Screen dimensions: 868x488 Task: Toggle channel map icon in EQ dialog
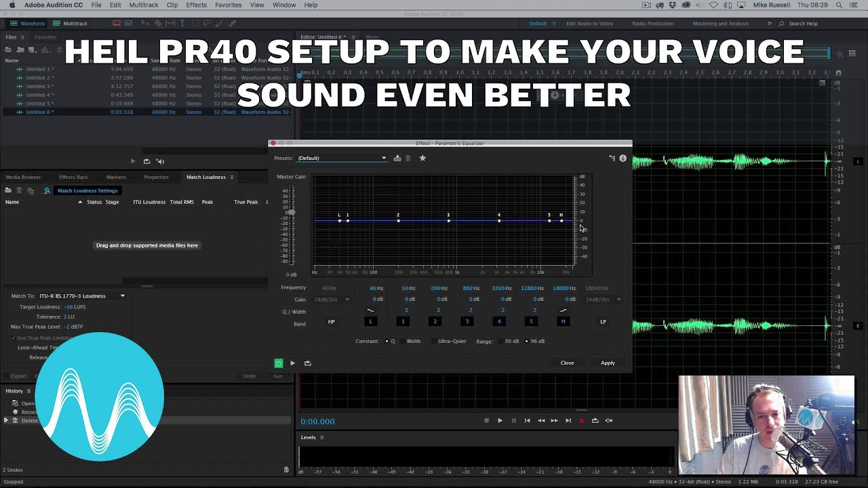612,158
